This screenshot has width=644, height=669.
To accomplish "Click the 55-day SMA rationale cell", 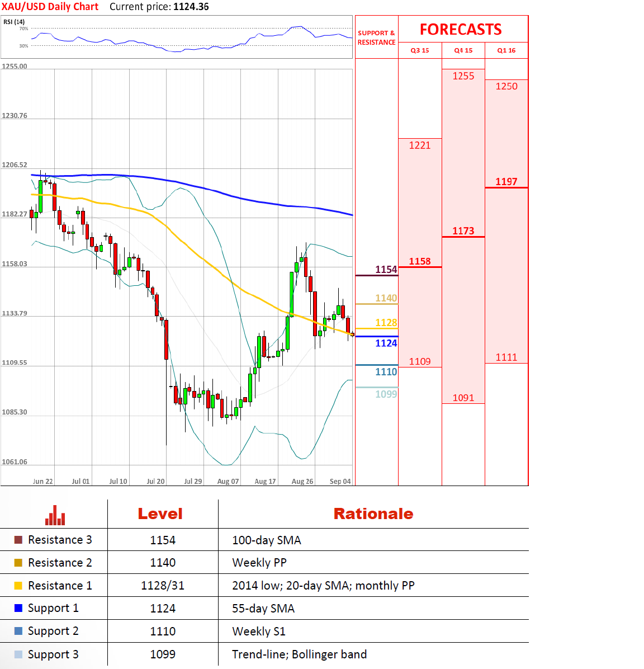I will pos(263,609).
